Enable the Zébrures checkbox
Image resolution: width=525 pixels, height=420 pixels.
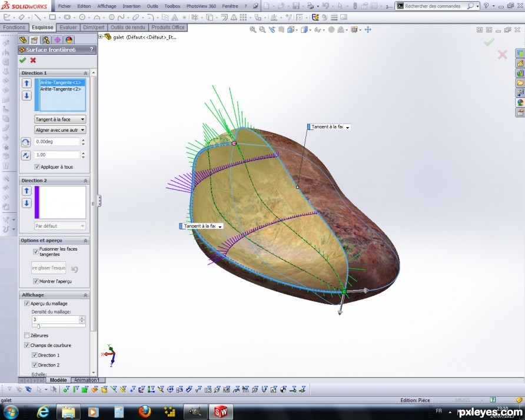[x=27, y=335]
